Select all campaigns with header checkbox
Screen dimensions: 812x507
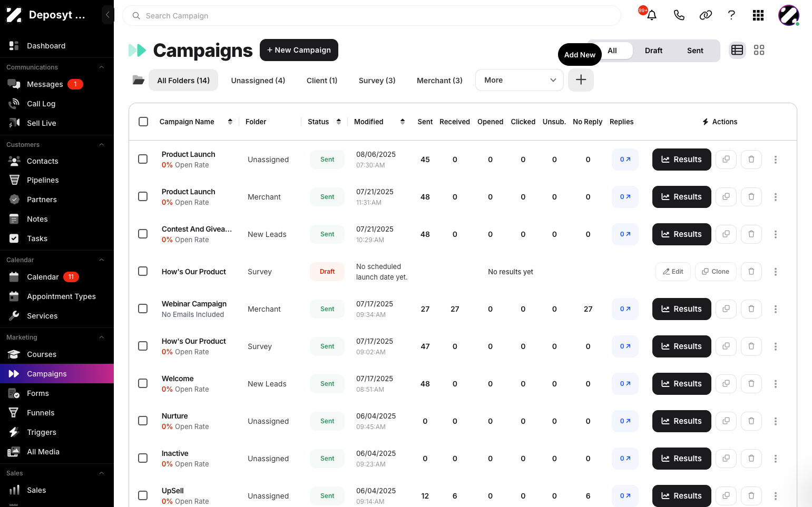[143, 122]
